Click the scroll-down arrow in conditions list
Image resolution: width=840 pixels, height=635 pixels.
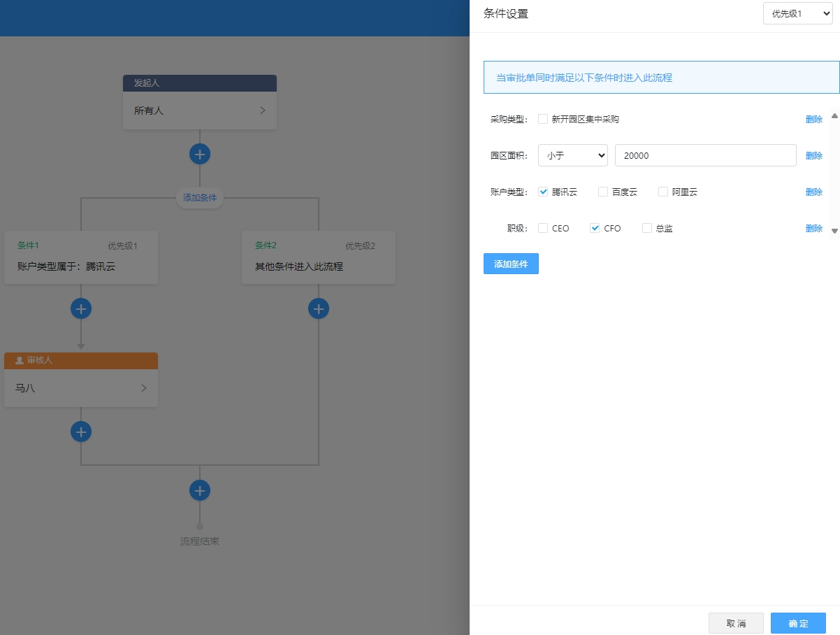pos(834,230)
